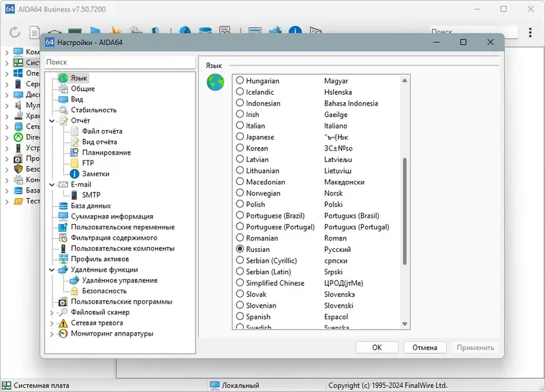Expand the first (computer) node in main window tree
Viewport: 545px width, 392px height.
7,52
